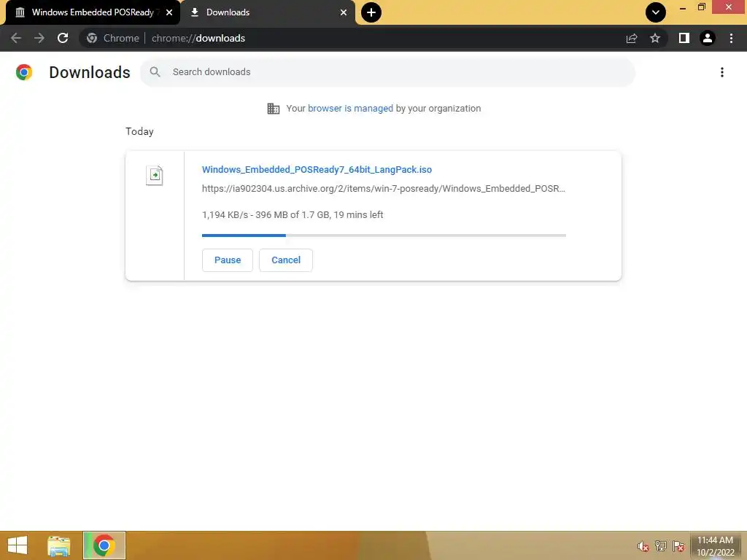Screen dimensions: 747x560
Task: Click the download progress bar
Action: pyautogui.click(x=384, y=236)
